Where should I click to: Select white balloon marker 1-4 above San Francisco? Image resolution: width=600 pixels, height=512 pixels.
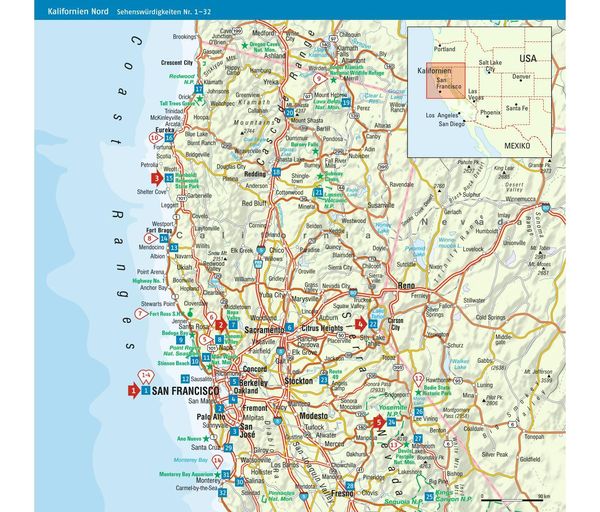tap(146, 376)
